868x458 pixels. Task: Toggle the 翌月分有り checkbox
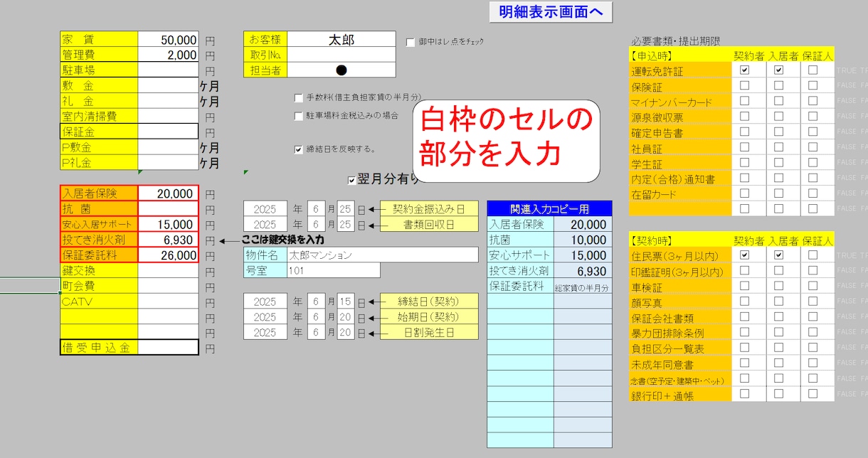(x=351, y=181)
